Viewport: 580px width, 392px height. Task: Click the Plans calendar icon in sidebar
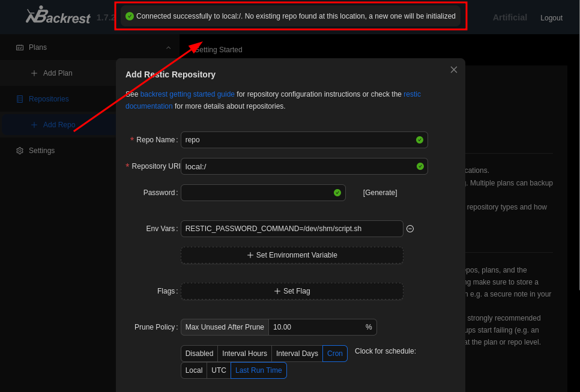click(x=20, y=47)
